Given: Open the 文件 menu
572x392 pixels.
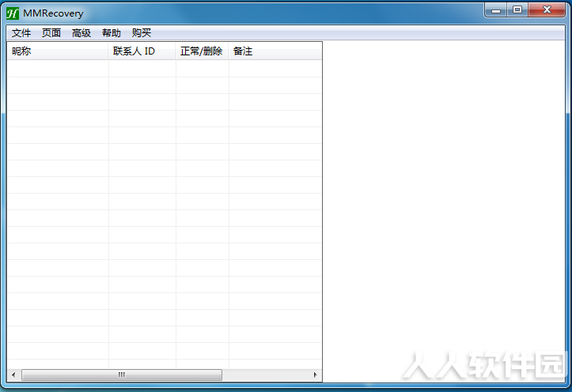Looking at the screenshot, I should [21, 32].
